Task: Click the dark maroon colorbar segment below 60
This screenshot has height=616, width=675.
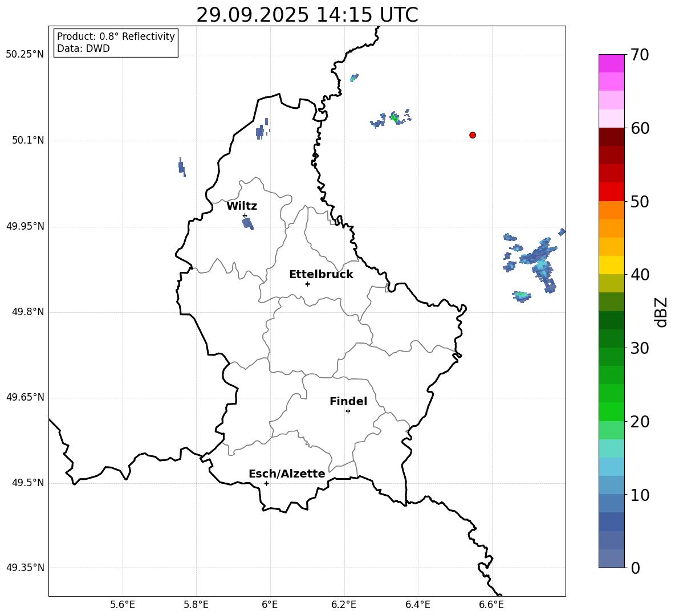Action: tap(612, 137)
